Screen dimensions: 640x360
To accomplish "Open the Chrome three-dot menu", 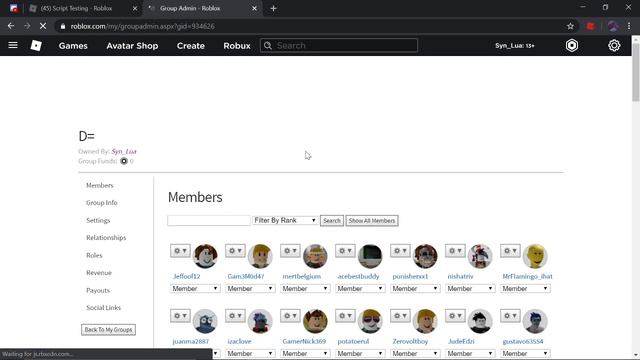I will [629, 26].
